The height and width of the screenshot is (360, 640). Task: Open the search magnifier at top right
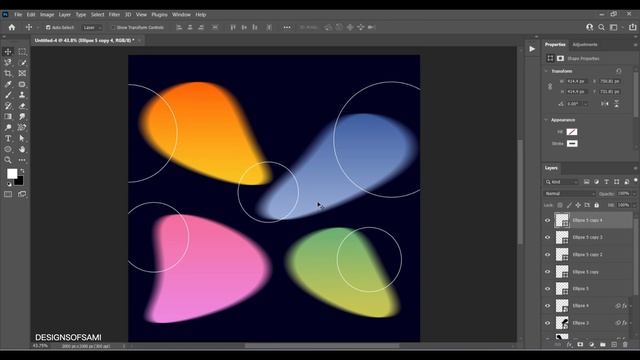[601, 27]
